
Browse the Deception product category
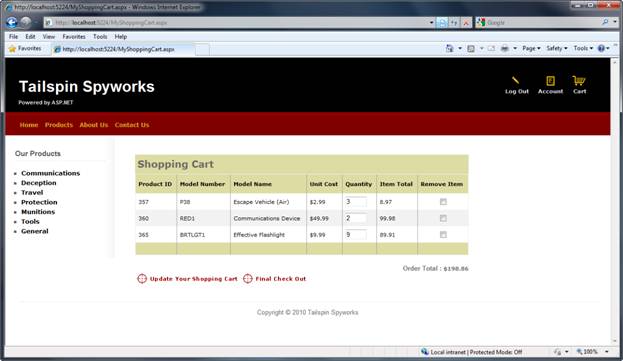click(x=39, y=183)
